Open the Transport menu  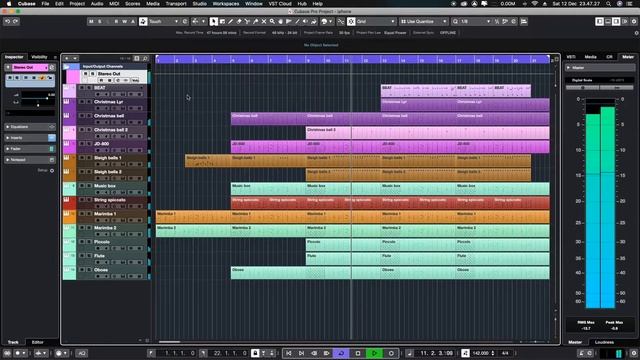[x=176, y=4]
